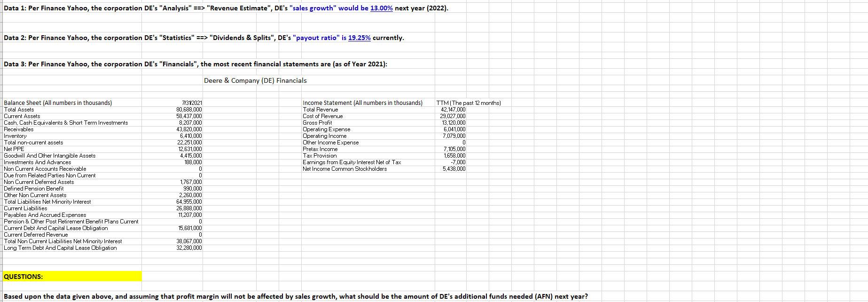This screenshot has height=302, width=868.
Task: Click 'Pension & Other Post Retirement Benefit Plans Current'
Action: click(71, 221)
